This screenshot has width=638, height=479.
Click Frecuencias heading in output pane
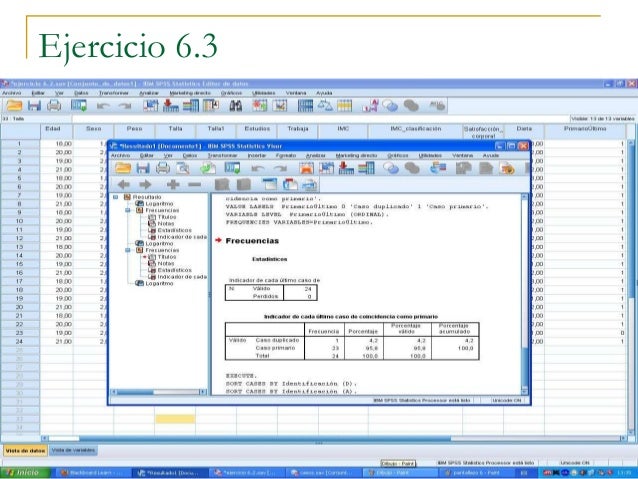point(252,241)
